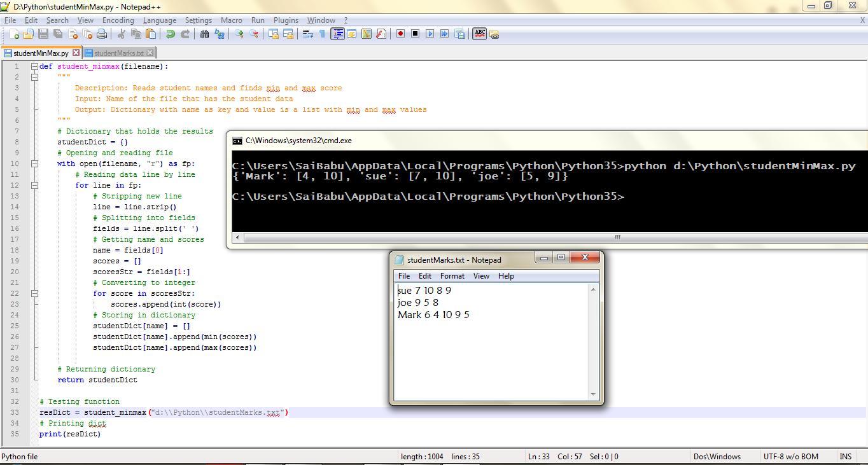Image resolution: width=868 pixels, height=465 pixels.
Task: Click the Zoom In magnifier icon
Action: coord(239,34)
